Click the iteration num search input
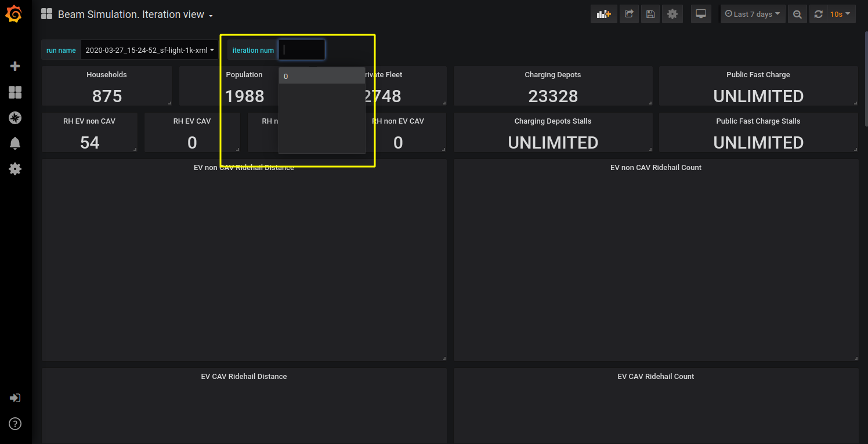Screen dimensions: 868x444 302,50
